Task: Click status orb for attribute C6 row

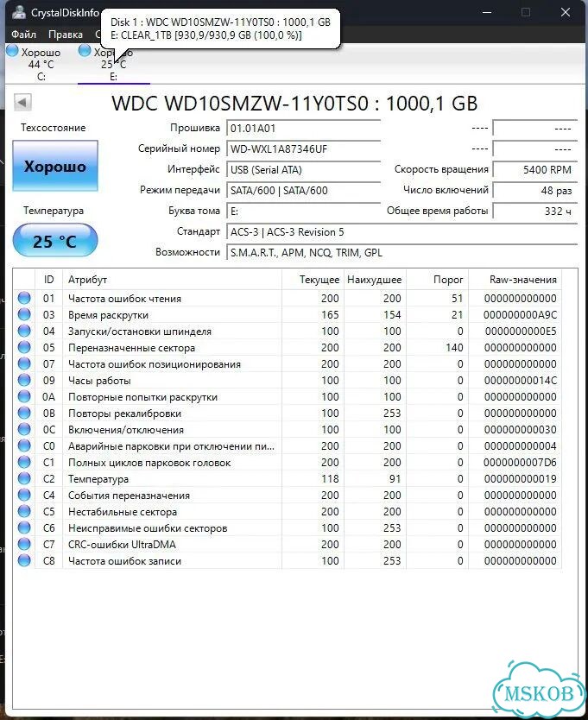Action: coord(24,528)
